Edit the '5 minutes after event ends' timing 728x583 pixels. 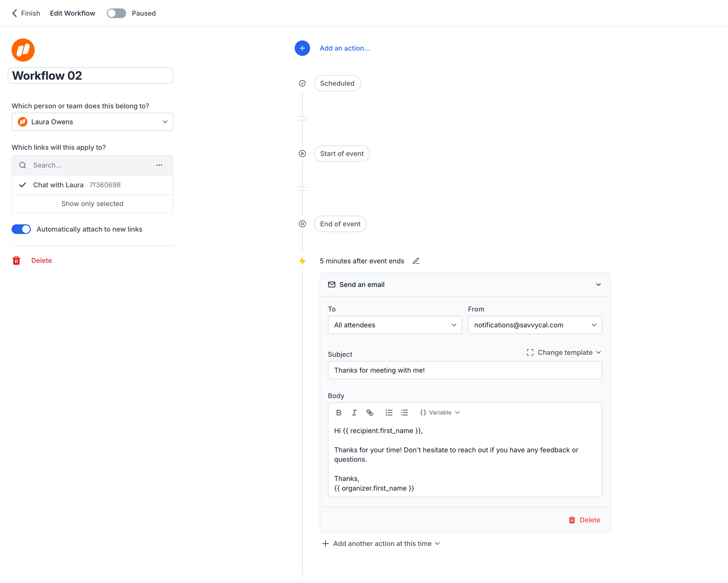click(x=416, y=261)
